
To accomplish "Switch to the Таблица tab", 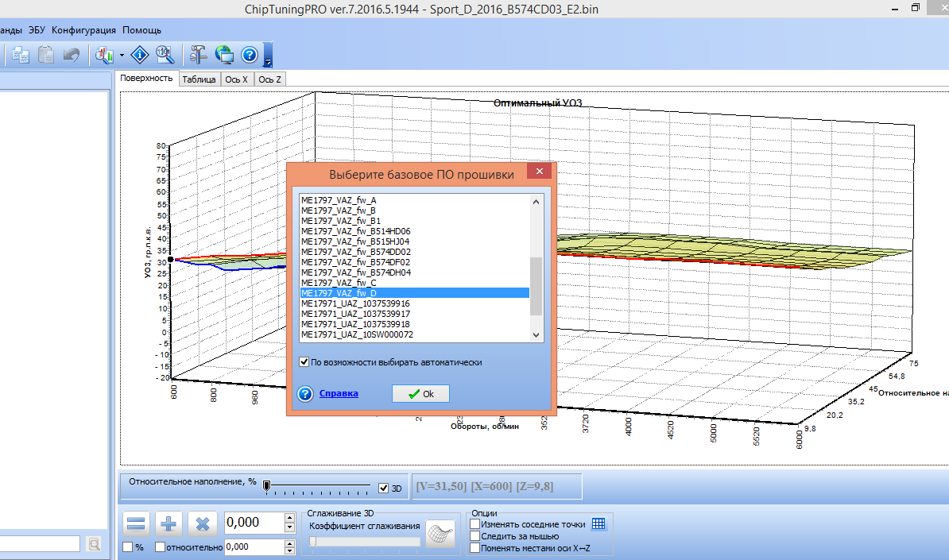I will point(199,79).
